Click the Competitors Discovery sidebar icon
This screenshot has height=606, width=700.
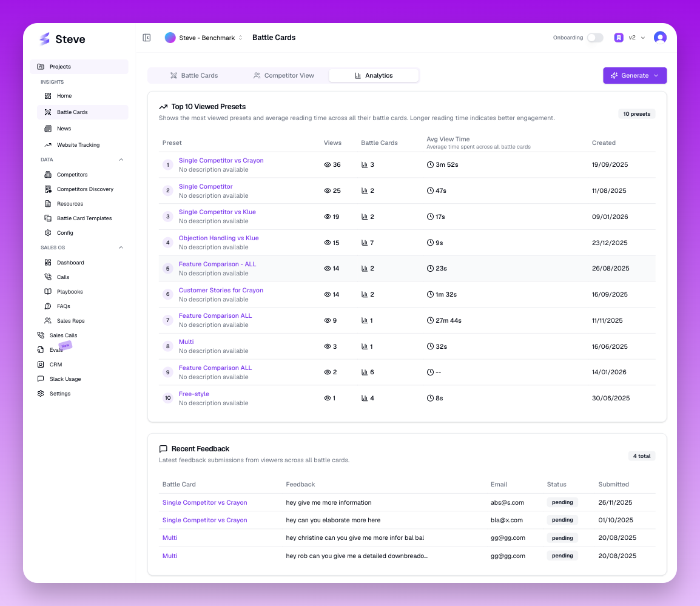(48, 189)
